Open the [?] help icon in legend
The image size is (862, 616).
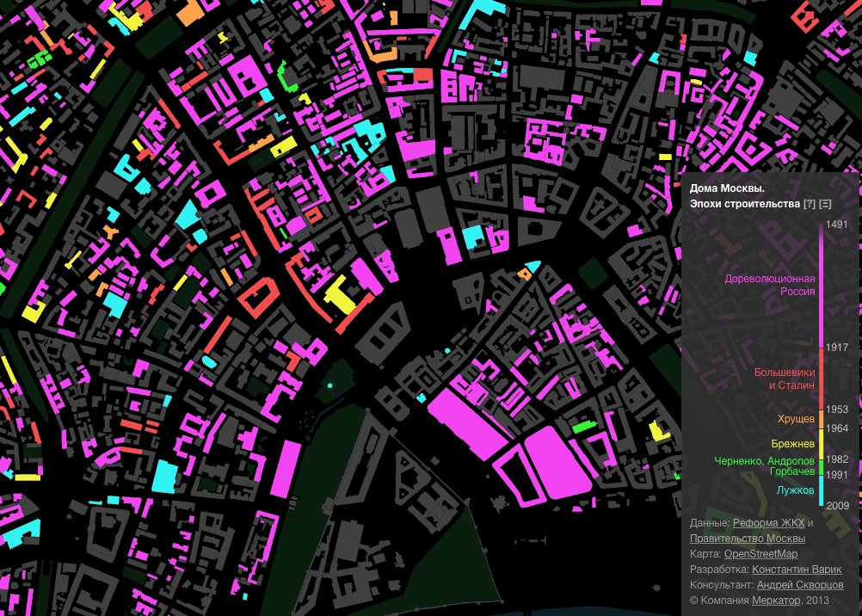(x=809, y=204)
